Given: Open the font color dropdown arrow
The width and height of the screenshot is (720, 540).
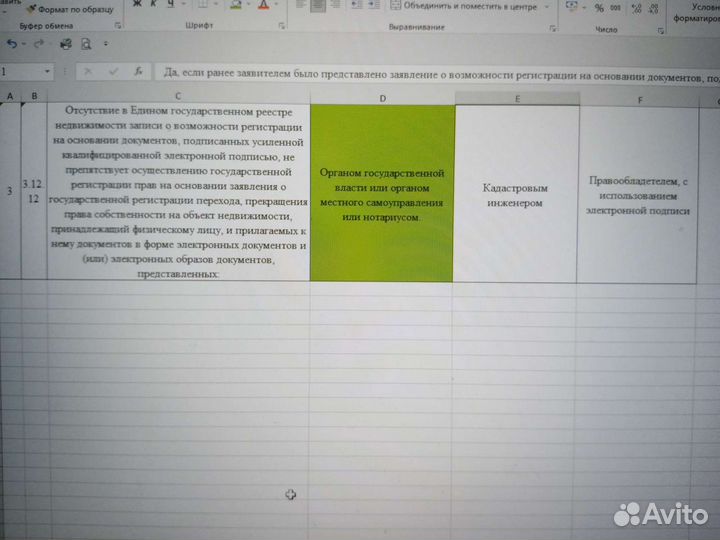Looking at the screenshot, I should [x=276, y=5].
